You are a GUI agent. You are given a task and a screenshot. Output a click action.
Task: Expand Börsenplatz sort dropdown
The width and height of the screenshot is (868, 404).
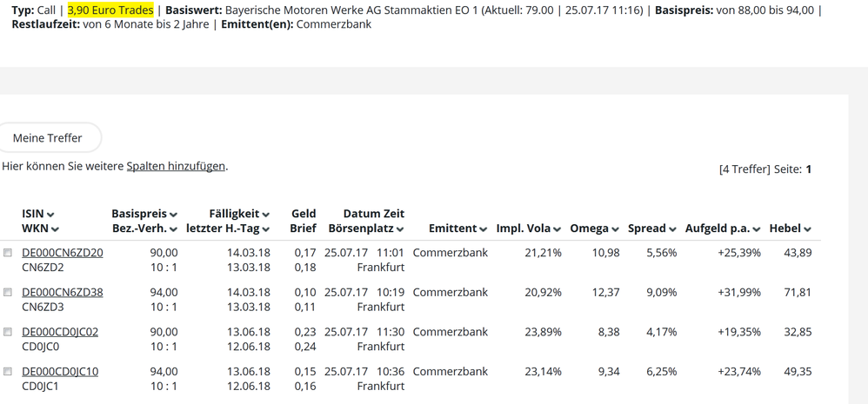click(400, 229)
